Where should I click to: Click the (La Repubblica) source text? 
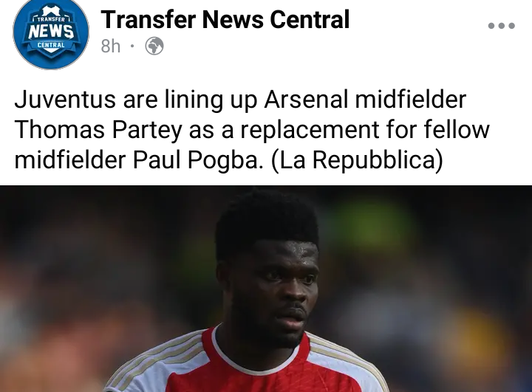pos(357,160)
